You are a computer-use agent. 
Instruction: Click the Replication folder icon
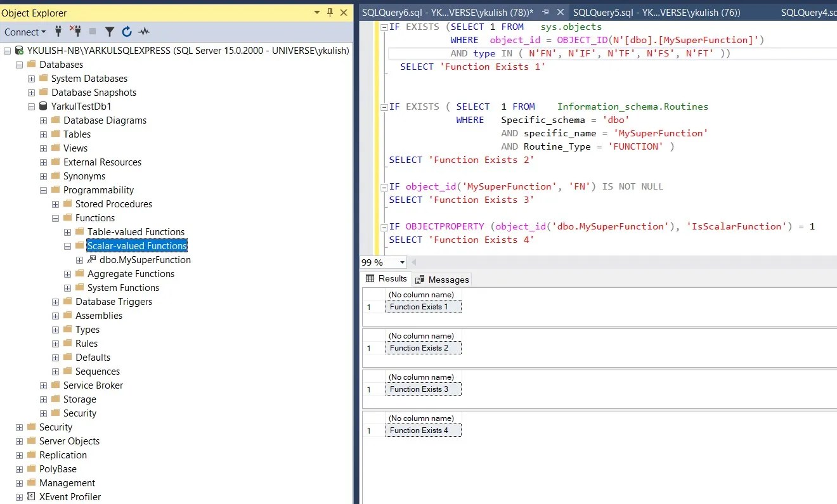pos(31,455)
